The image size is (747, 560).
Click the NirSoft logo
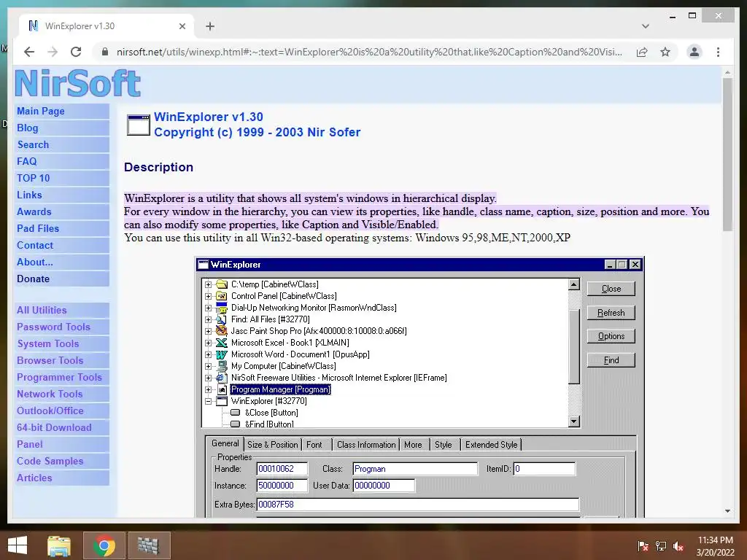click(78, 83)
